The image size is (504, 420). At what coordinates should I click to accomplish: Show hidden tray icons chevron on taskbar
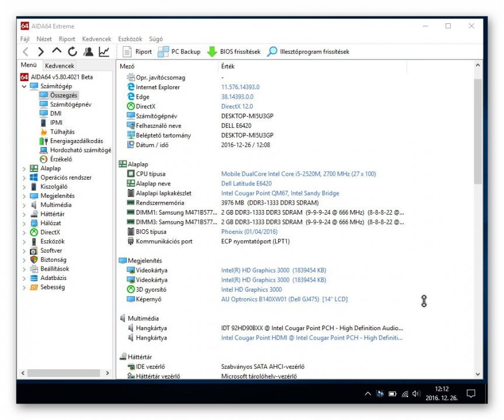click(x=368, y=394)
